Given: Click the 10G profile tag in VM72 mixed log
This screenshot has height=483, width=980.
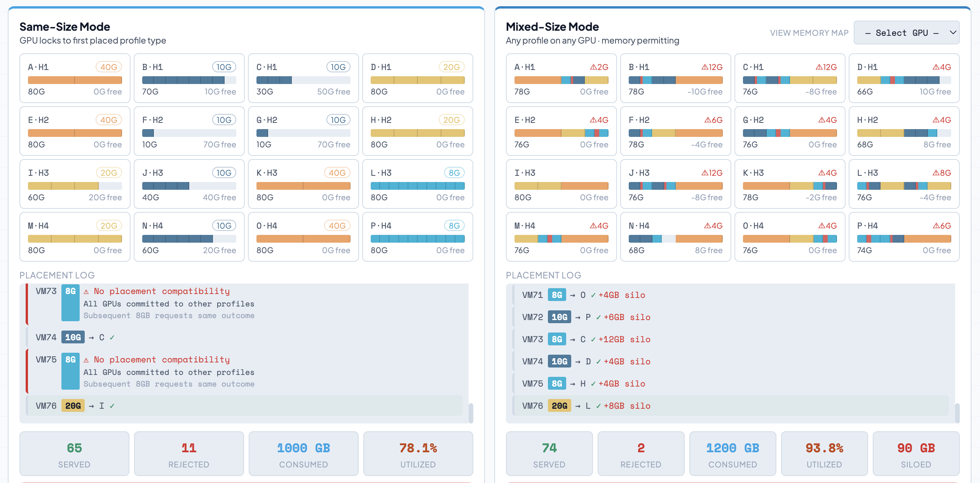Looking at the screenshot, I should click(x=559, y=317).
